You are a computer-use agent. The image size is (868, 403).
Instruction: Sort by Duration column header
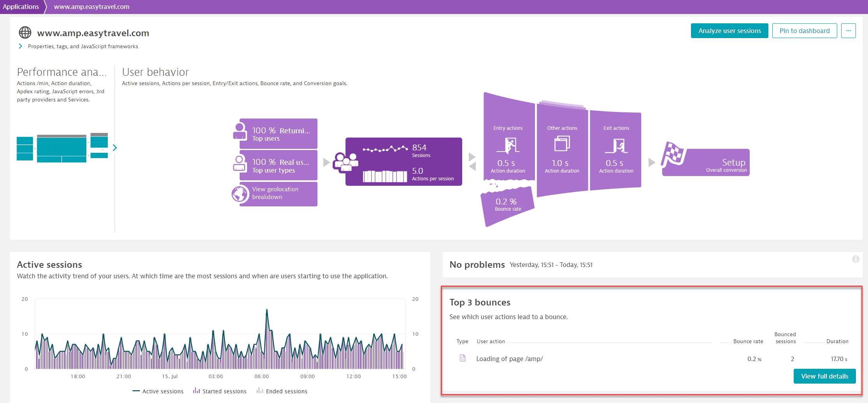click(x=837, y=341)
